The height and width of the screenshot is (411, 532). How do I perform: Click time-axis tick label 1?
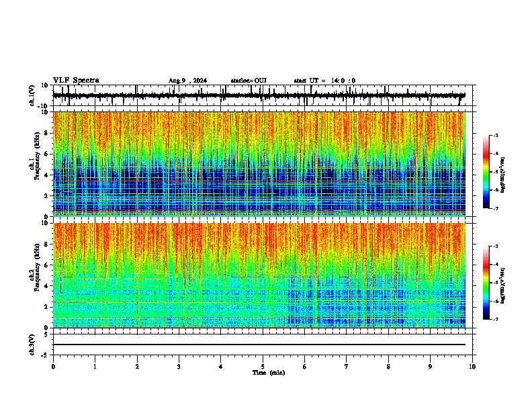(x=95, y=367)
